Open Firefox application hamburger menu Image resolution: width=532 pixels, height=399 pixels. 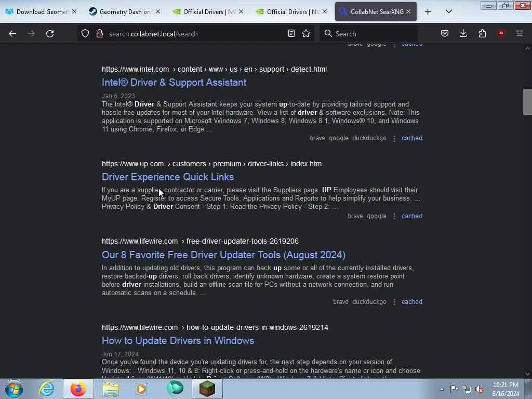click(520, 33)
